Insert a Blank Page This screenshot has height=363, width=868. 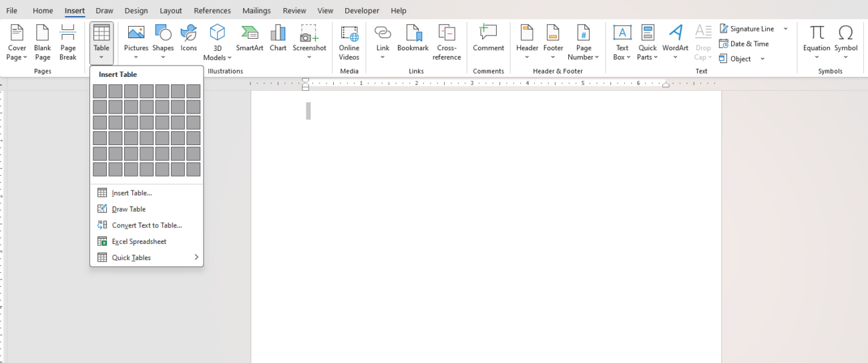point(43,43)
